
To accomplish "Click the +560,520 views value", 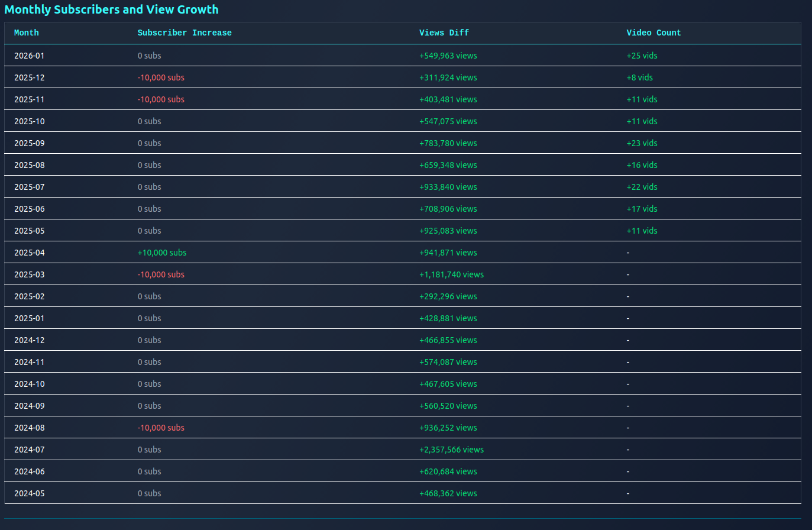I will pos(448,406).
